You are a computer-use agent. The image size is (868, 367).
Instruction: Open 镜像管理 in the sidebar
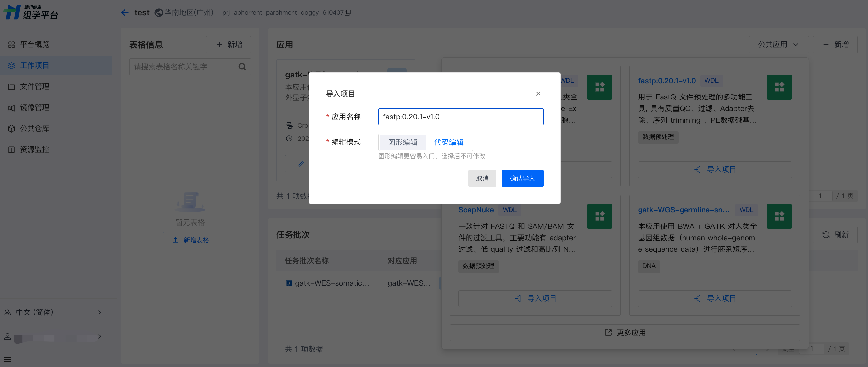pyautogui.click(x=34, y=107)
